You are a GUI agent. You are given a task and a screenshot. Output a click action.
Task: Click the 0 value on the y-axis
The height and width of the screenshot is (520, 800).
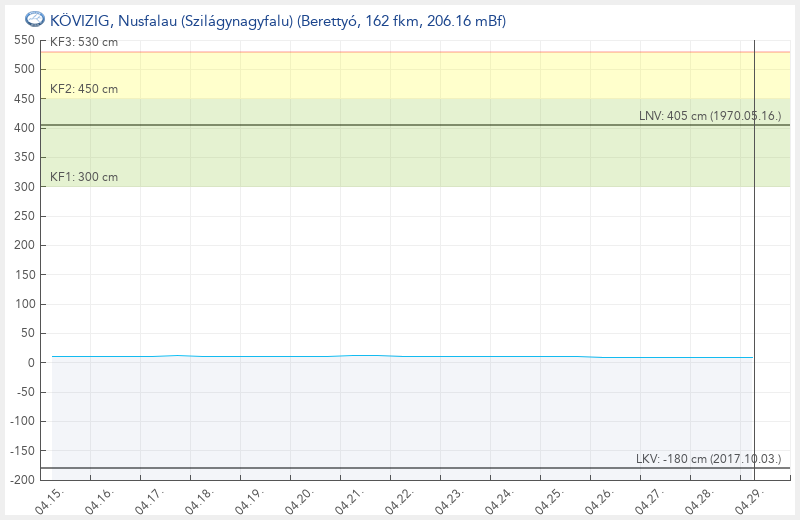[31, 363]
